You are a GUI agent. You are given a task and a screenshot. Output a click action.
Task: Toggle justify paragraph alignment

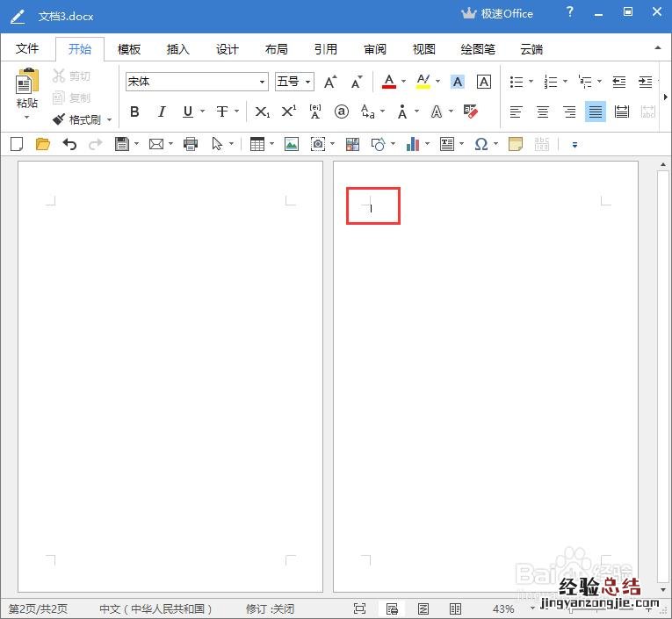tap(596, 112)
